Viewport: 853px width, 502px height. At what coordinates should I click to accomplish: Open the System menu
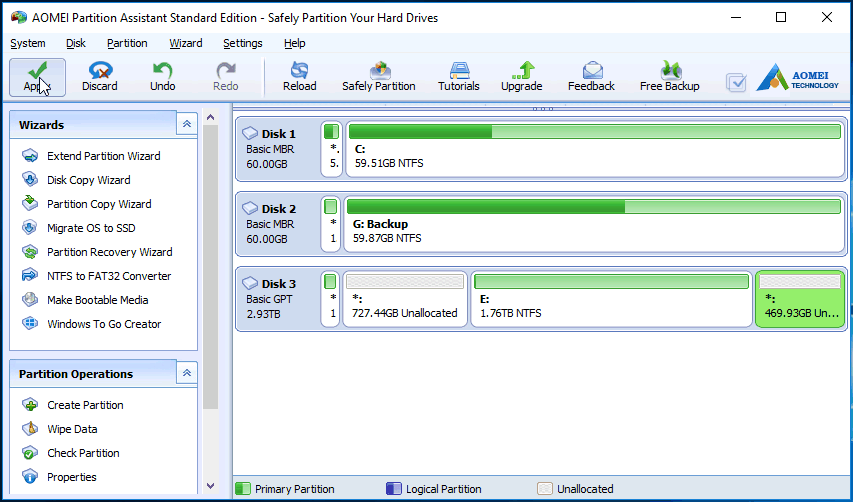[28, 43]
